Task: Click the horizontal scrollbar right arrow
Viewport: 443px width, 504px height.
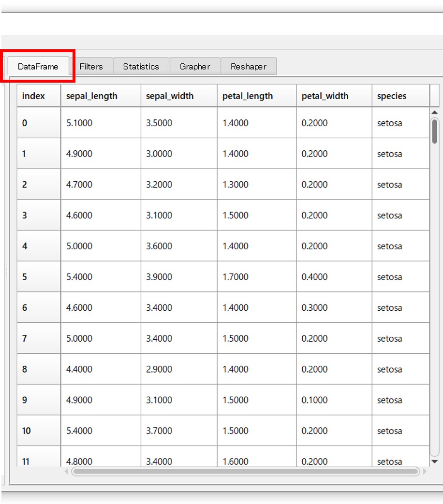Action: (x=425, y=471)
